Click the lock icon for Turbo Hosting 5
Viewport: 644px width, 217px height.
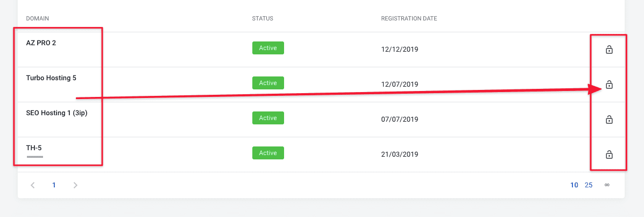click(609, 85)
